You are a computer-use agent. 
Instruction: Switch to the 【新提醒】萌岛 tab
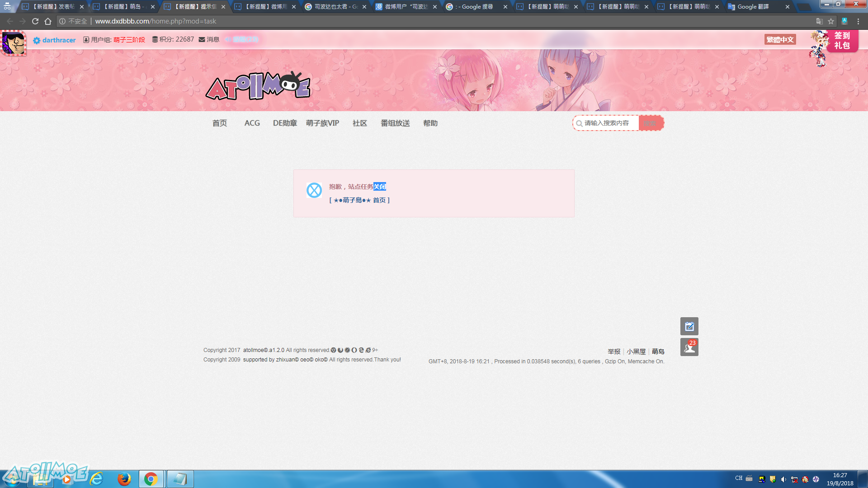click(123, 7)
